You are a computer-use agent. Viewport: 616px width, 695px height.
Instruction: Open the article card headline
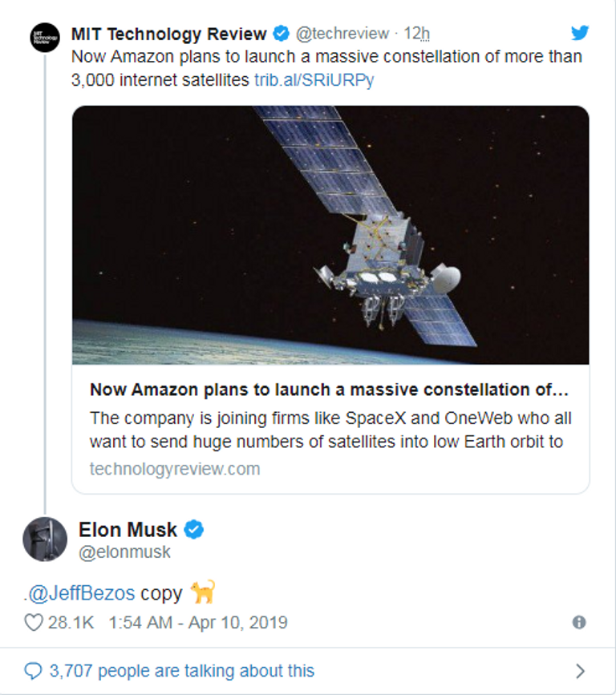(x=329, y=390)
